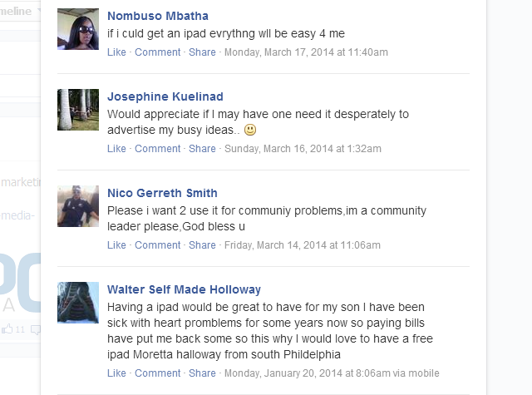Open Walter Self Made Holloway's profile picture
This screenshot has width=532, height=395.
point(78,303)
